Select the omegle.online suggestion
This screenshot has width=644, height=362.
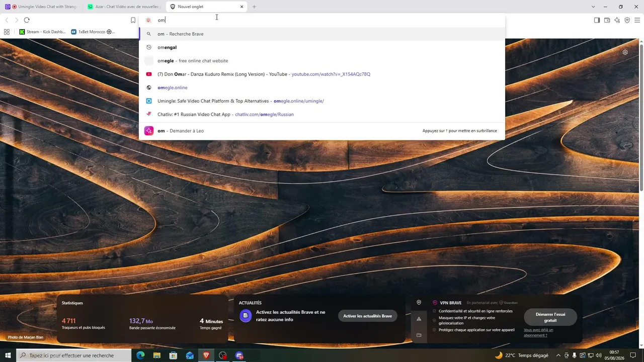pos(322,87)
